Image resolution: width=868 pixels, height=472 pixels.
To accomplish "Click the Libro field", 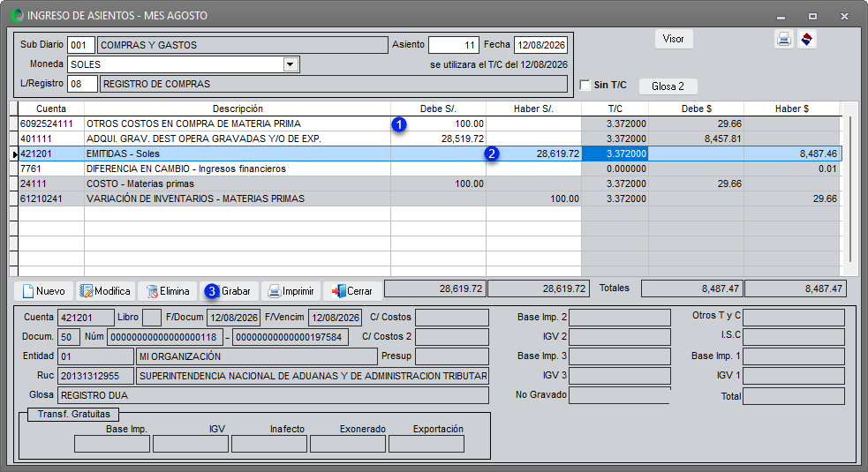I will 152,318.
